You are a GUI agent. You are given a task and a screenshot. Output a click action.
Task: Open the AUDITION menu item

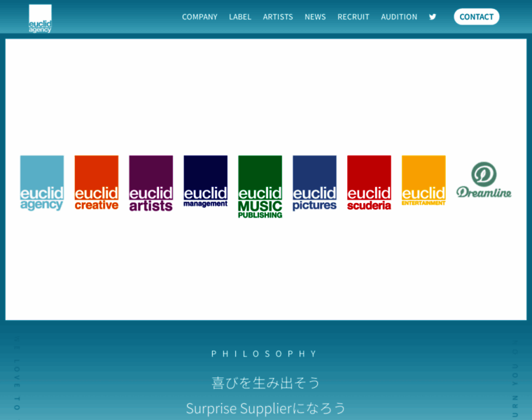(x=399, y=17)
